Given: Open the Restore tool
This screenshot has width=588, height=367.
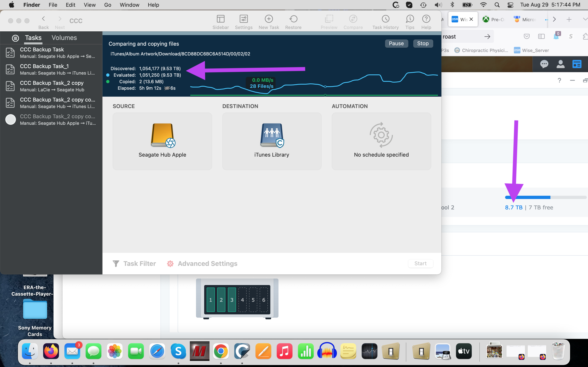Looking at the screenshot, I should click(x=293, y=22).
